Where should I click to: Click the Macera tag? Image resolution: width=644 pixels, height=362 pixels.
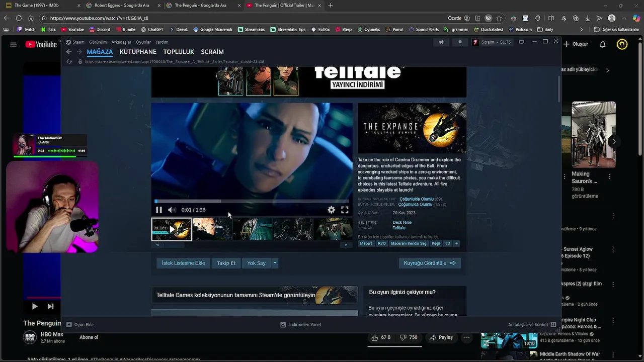(x=366, y=243)
